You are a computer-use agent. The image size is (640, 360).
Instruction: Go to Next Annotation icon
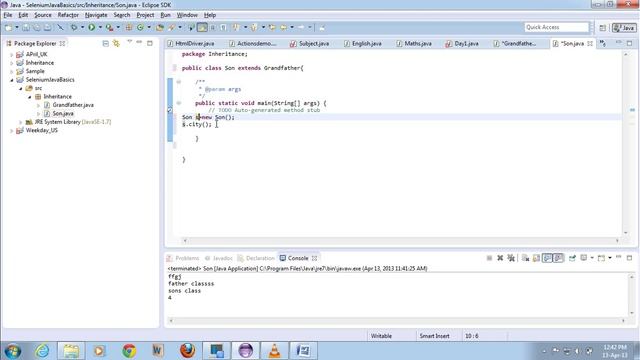tap(236, 27)
